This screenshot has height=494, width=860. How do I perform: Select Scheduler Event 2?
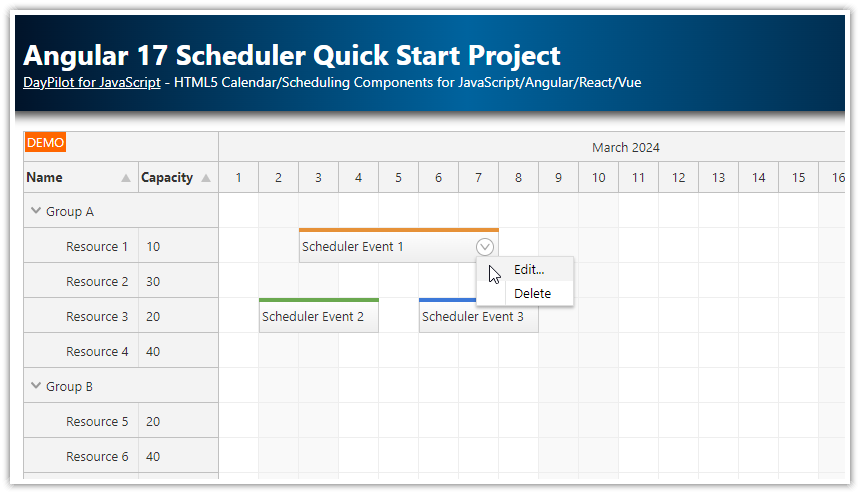pyautogui.click(x=319, y=315)
